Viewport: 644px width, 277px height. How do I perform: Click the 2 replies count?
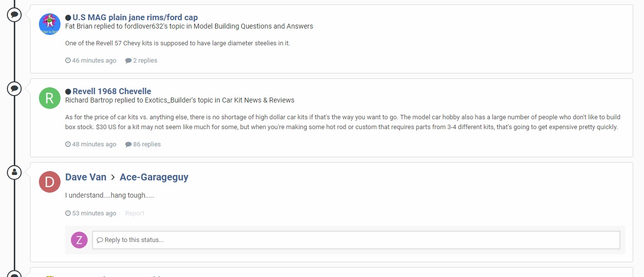point(141,61)
